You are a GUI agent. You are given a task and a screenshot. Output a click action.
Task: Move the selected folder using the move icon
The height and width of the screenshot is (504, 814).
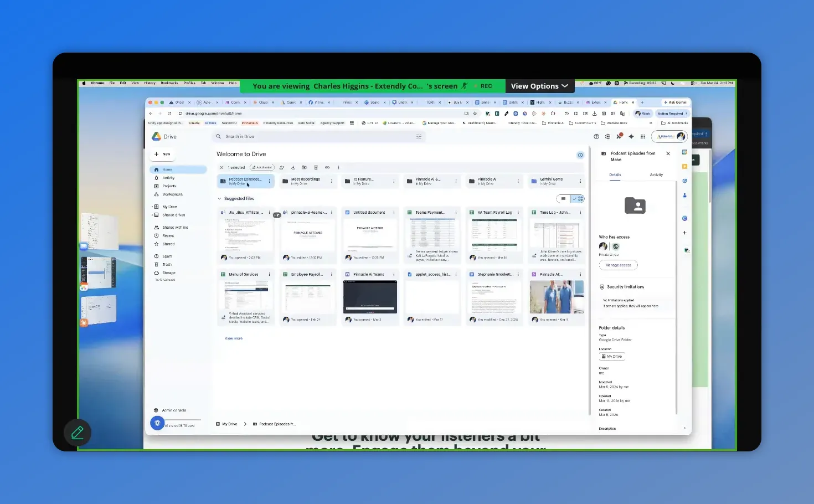click(305, 167)
